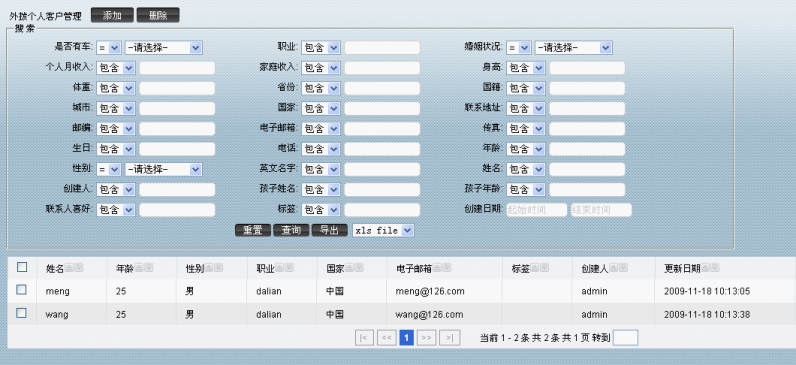Sort 姓名 column ascending arrow icon
Viewport: 796px width, 365px height.
point(69,268)
